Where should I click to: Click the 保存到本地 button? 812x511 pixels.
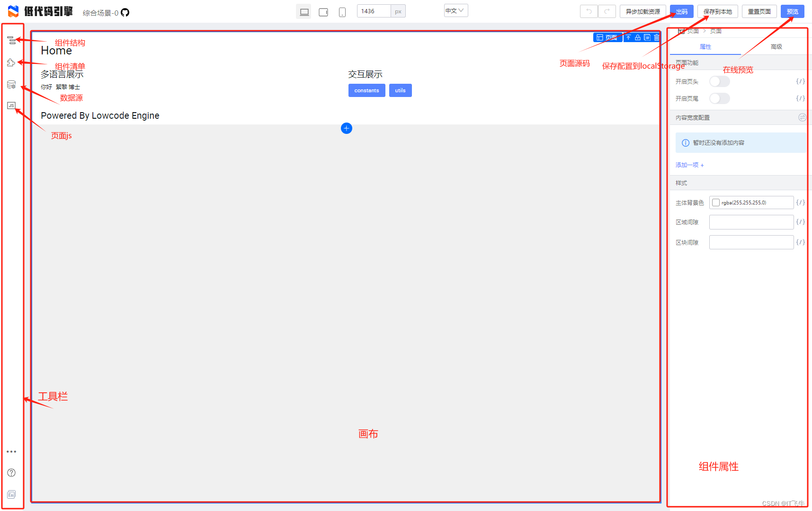[x=718, y=11]
